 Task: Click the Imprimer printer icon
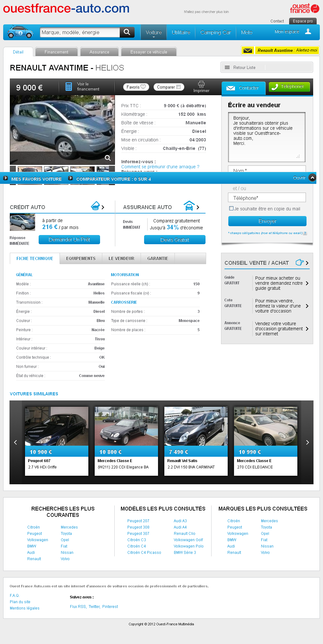tap(201, 84)
